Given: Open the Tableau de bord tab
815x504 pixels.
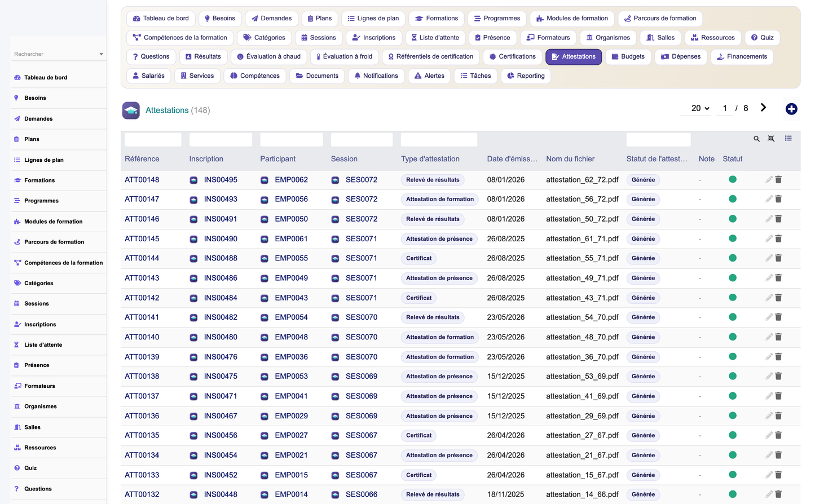Looking at the screenshot, I should [x=161, y=19].
